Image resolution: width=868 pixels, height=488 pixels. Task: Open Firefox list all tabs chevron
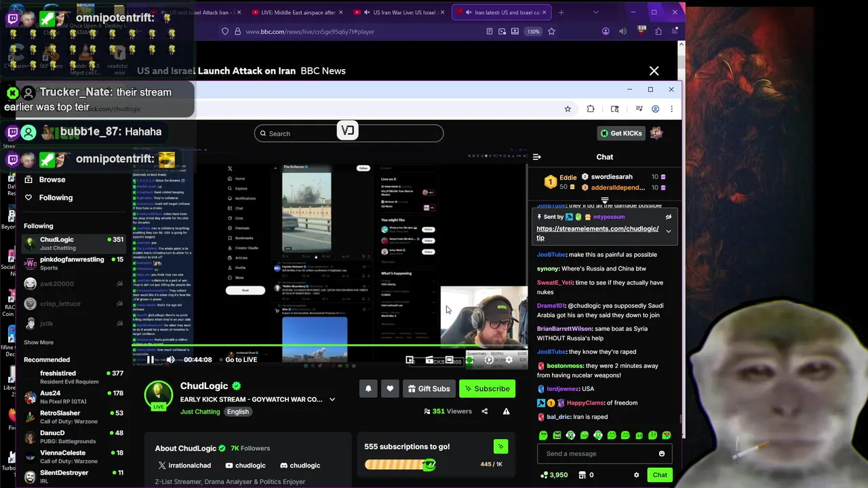coord(595,12)
